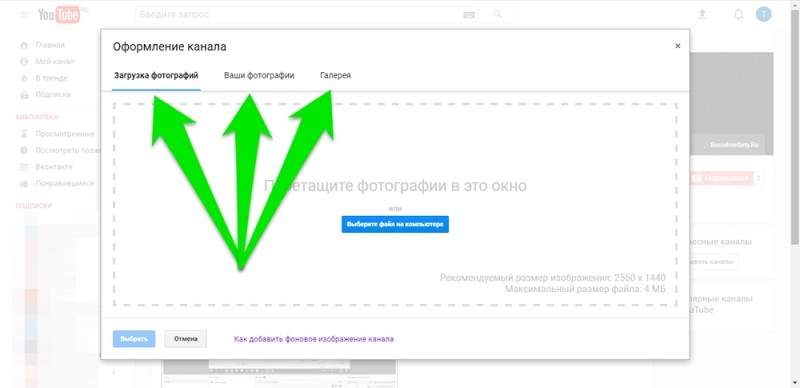
Task: Open Как добавить фоновое изображение канала link
Action: pyautogui.click(x=314, y=339)
